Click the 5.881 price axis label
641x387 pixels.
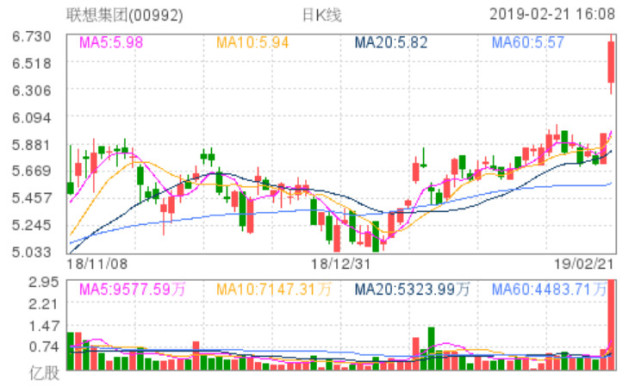pyautogui.click(x=32, y=145)
